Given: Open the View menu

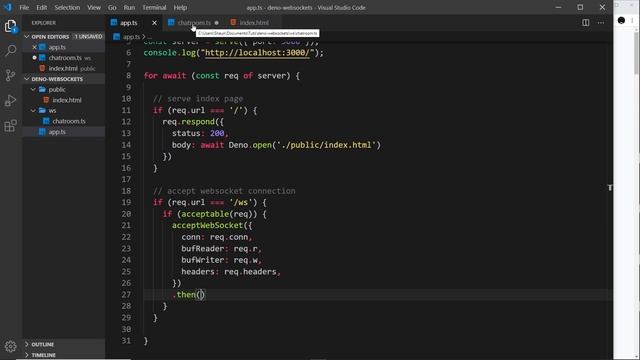Looking at the screenshot, I should click(x=94, y=7).
